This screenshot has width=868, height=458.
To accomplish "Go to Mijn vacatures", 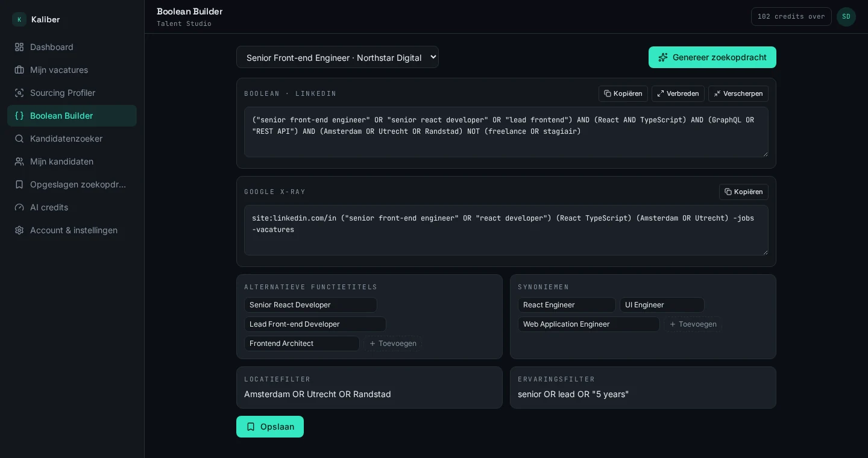I will tap(72, 70).
